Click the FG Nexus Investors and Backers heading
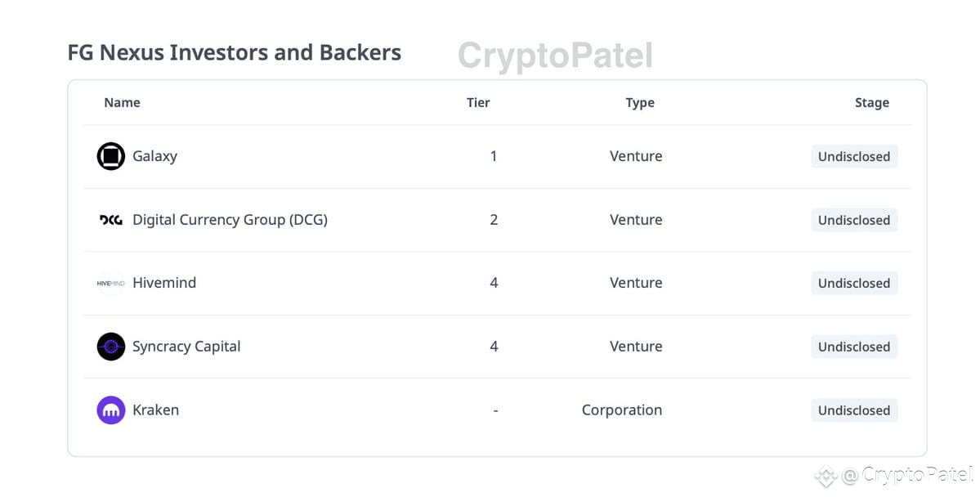 [235, 53]
